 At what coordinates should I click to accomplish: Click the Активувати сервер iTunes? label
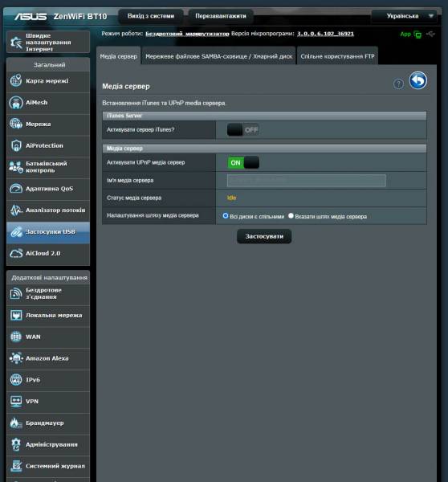(x=141, y=129)
